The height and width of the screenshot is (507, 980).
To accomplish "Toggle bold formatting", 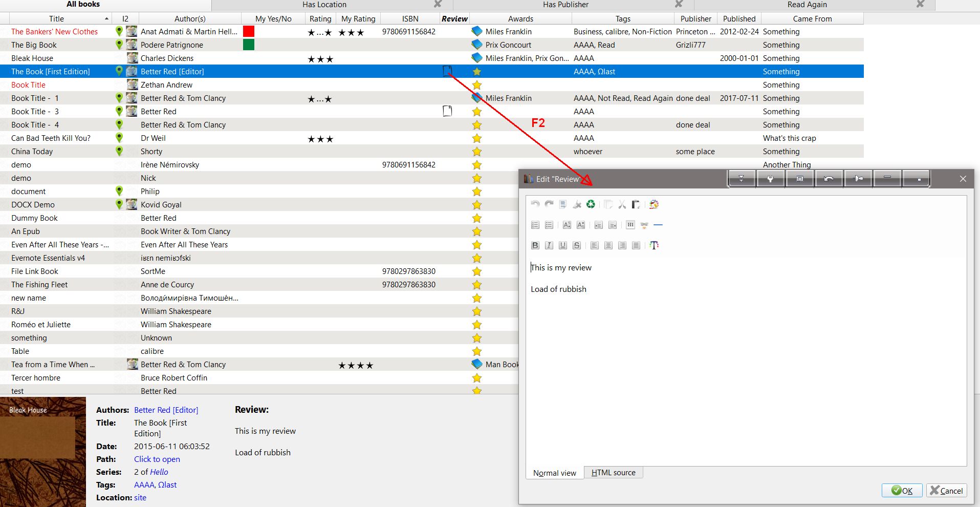I will coord(535,245).
